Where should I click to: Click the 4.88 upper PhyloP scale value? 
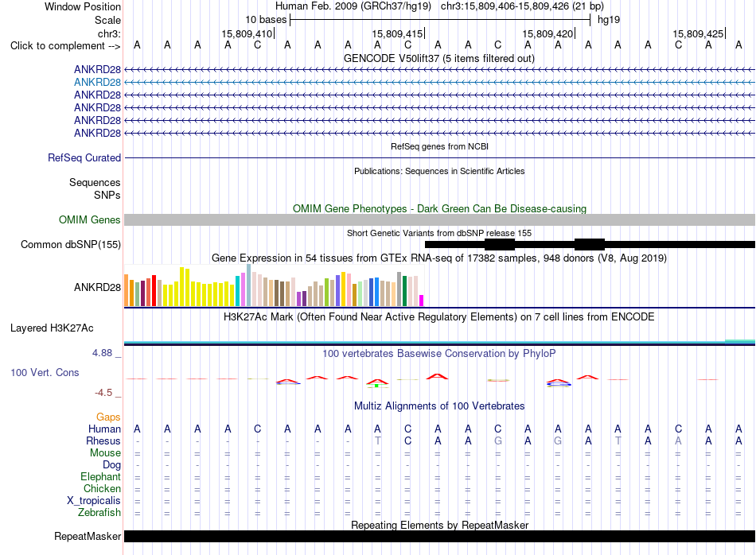[102, 353]
